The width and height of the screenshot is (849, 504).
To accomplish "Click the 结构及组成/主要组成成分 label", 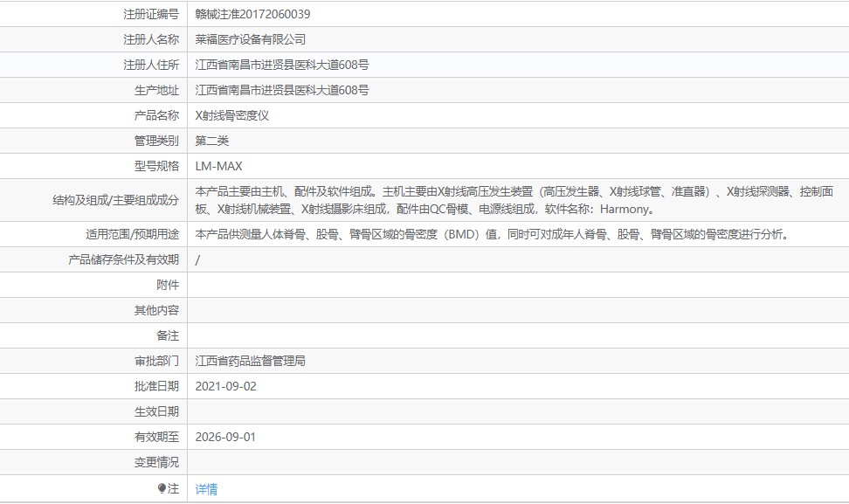I will 116,200.
